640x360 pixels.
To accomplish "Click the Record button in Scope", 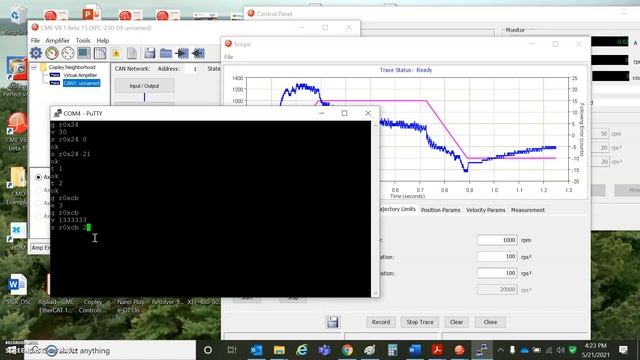I will click(381, 322).
